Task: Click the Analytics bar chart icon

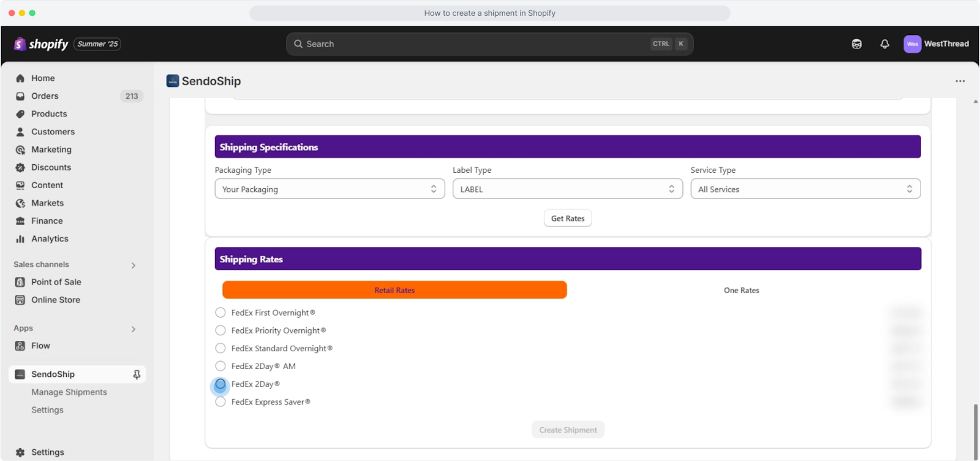Action: point(20,239)
